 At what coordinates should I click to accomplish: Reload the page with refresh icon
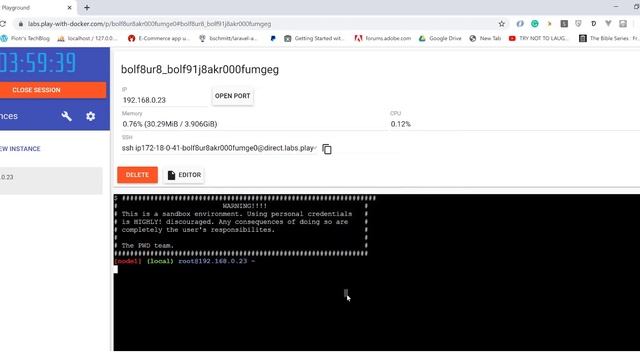coord(2,24)
